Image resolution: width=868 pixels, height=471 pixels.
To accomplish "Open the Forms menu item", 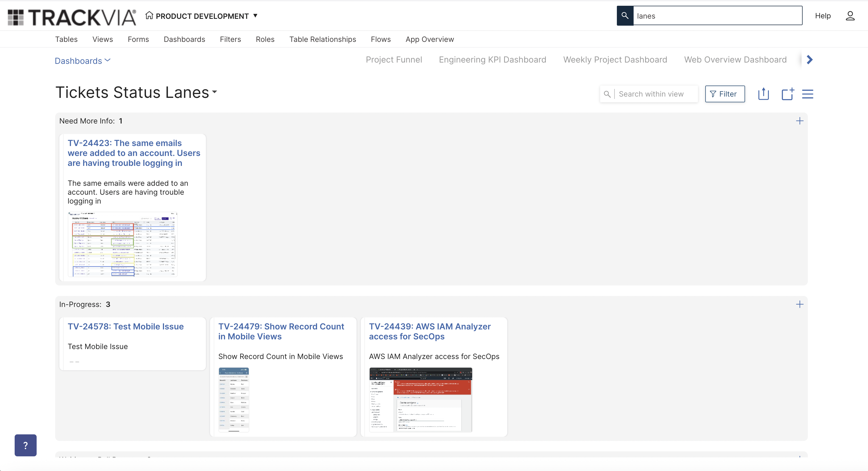I will click(x=138, y=39).
